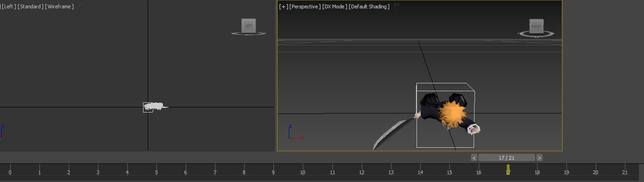Image resolution: width=644 pixels, height=182 pixels.
Task: Click frame 19 on the track bar
Action: tap(566, 172)
